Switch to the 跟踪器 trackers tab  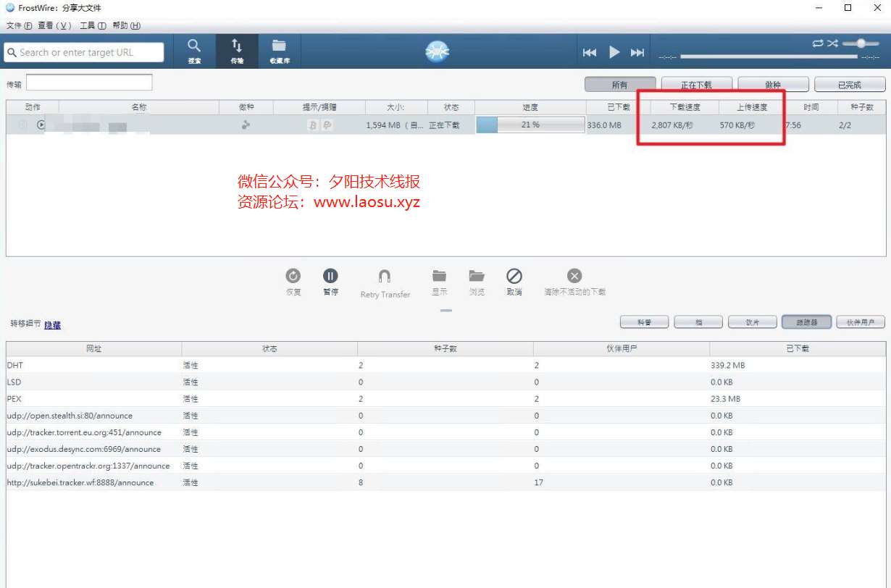click(807, 322)
